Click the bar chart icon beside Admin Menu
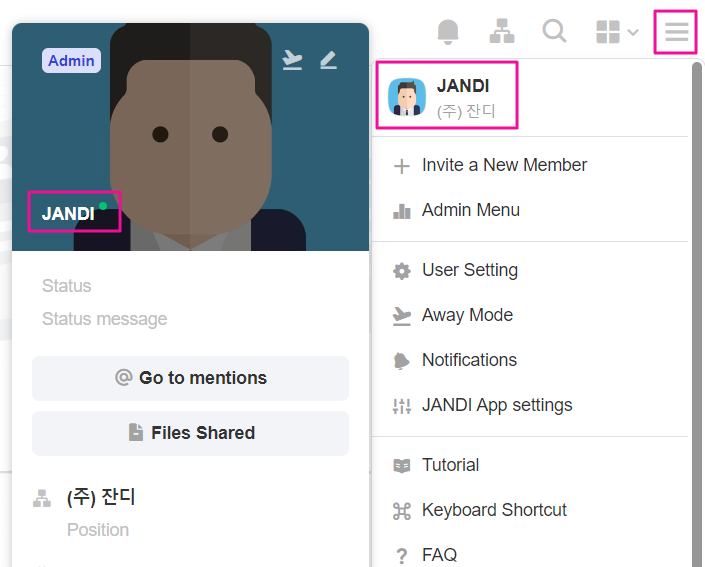Viewport: 705px width, 567px height. pos(402,211)
